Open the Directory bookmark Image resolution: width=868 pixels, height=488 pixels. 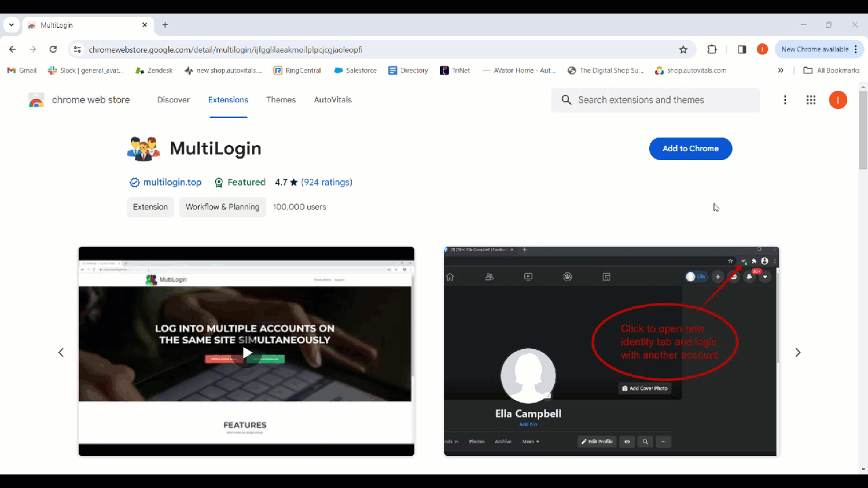[408, 70]
